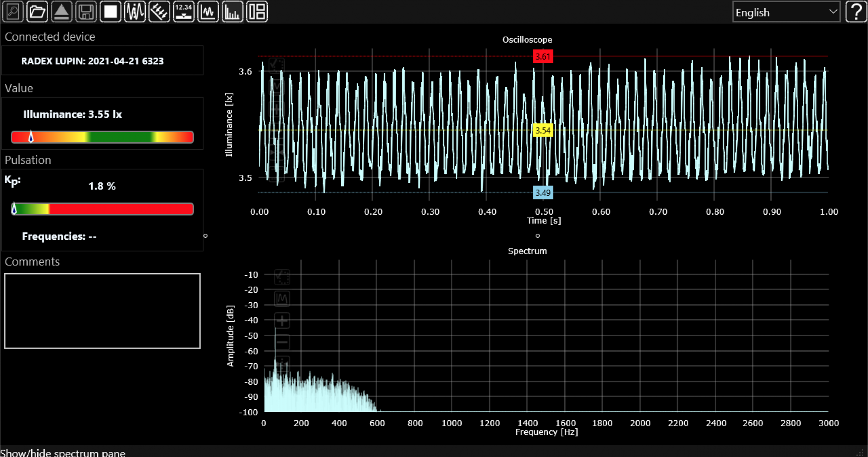Save the measurement with floppy icon
The height and width of the screenshot is (457, 868).
pyautogui.click(x=86, y=12)
